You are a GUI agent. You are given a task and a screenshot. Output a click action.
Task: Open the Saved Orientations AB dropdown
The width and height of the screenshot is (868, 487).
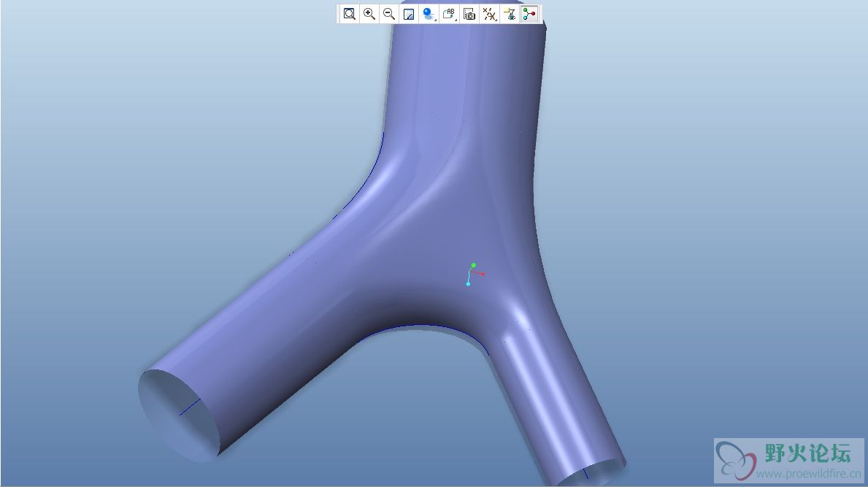pos(449,14)
